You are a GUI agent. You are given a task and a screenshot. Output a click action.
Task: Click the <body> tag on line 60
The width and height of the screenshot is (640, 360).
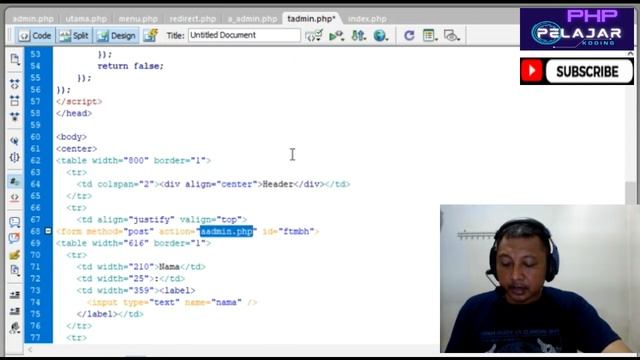[71, 137]
